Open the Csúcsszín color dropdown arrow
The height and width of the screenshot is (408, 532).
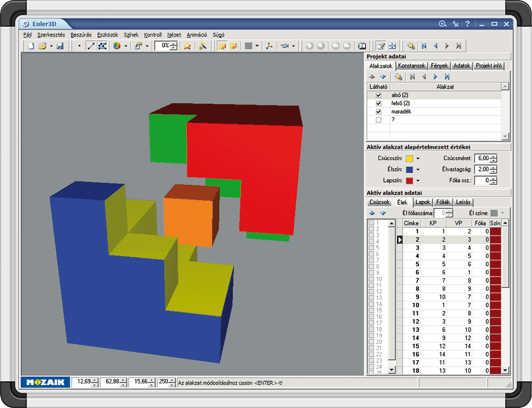pos(418,159)
